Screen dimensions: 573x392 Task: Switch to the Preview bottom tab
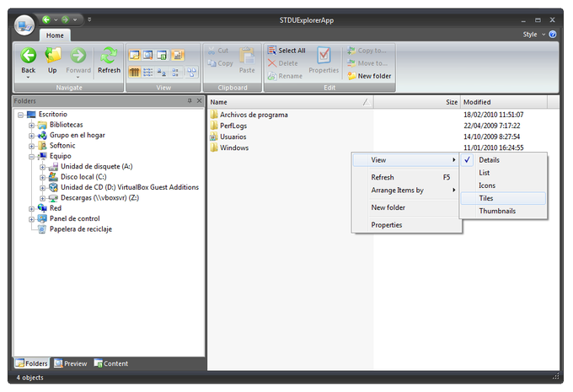coord(71,363)
